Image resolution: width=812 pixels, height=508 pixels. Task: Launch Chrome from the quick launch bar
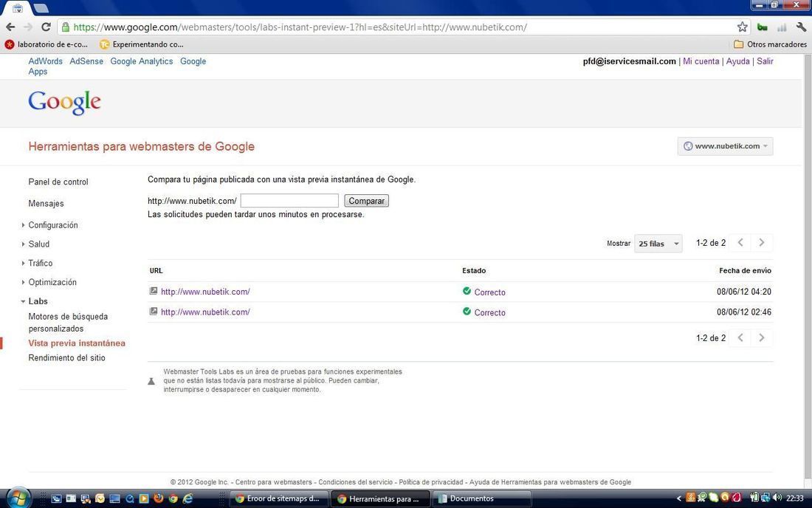pyautogui.click(x=173, y=498)
